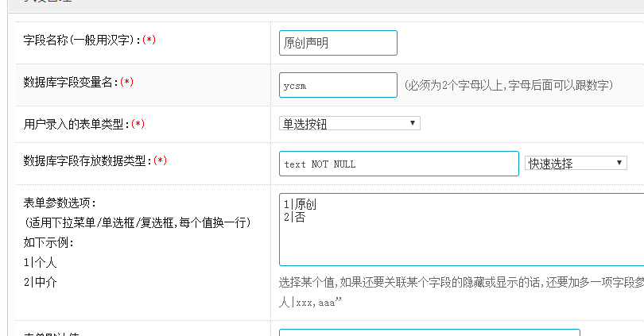
Task: Focus the database variable name field ycsm
Action: pos(338,85)
